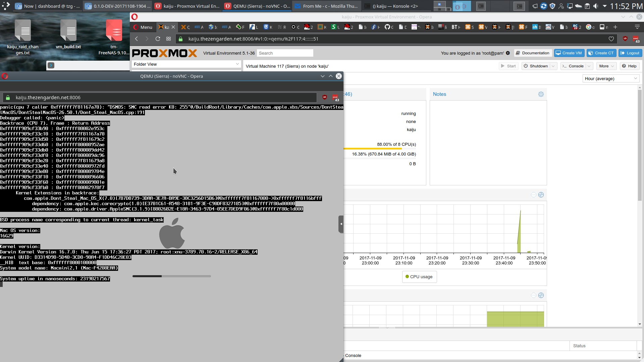Open the Hour (average) timeframe dropdown
644x362 pixels.
point(611,78)
